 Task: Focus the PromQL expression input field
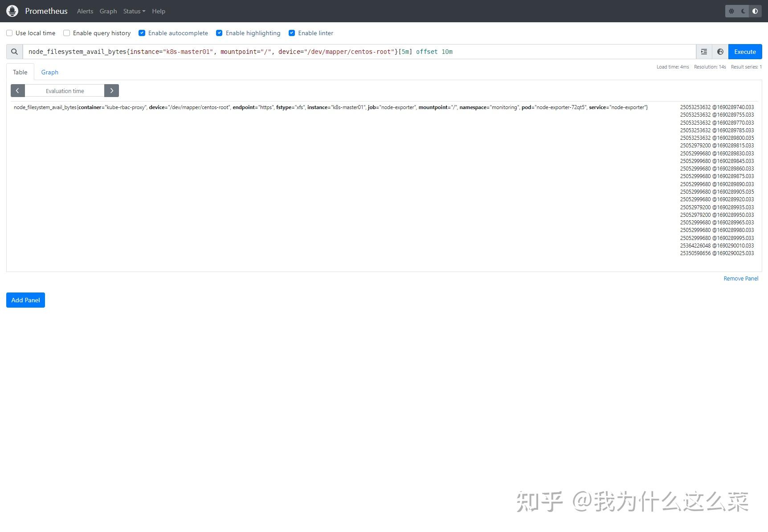(x=359, y=52)
